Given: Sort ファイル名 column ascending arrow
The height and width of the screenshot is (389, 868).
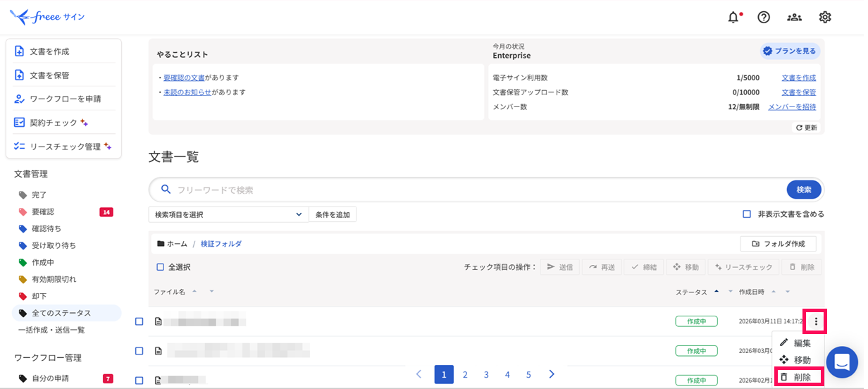Looking at the screenshot, I should pos(194,290).
